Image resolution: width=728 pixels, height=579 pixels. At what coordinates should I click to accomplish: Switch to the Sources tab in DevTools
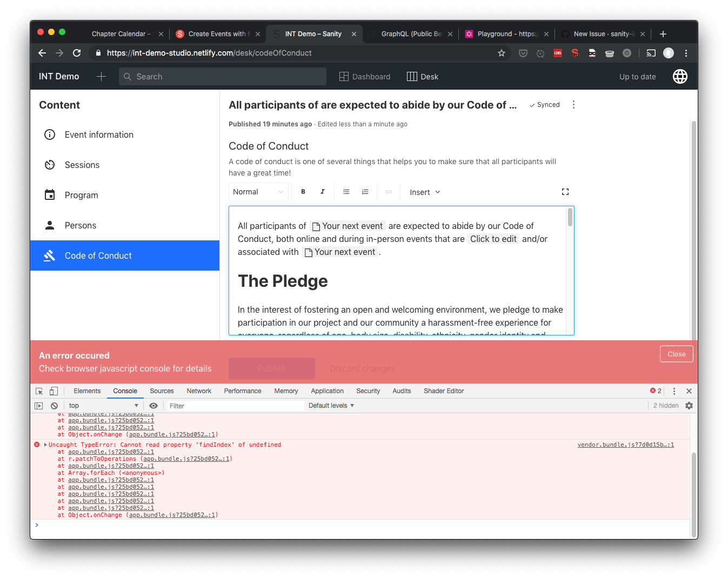pyautogui.click(x=162, y=391)
